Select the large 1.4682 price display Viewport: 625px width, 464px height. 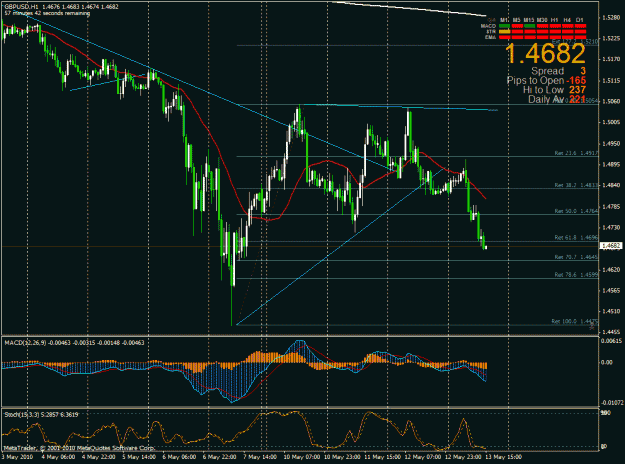tap(545, 53)
